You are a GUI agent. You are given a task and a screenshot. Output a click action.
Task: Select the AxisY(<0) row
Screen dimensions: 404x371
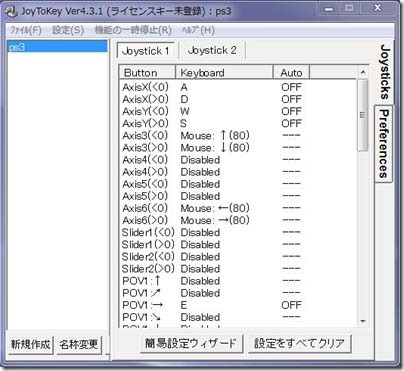(x=239, y=111)
